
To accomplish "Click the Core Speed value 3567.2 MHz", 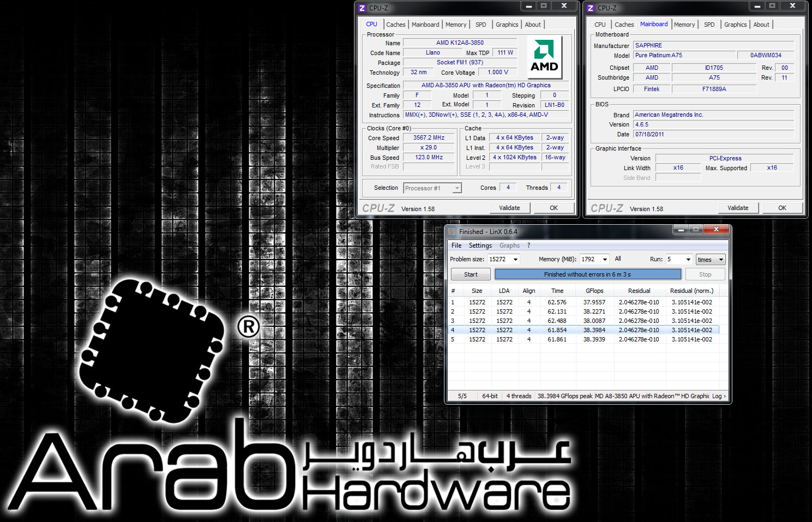I will 429,138.
